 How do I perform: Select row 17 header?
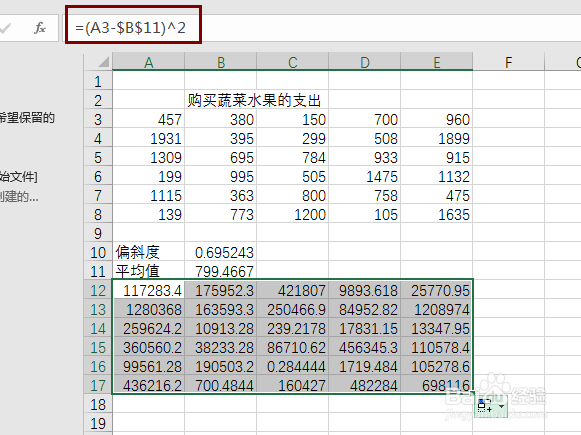point(98,385)
